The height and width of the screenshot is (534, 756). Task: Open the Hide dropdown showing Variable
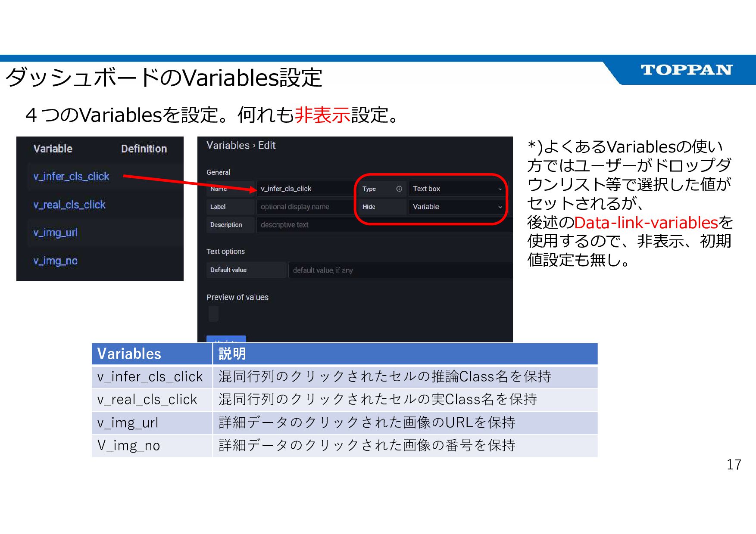pos(453,207)
